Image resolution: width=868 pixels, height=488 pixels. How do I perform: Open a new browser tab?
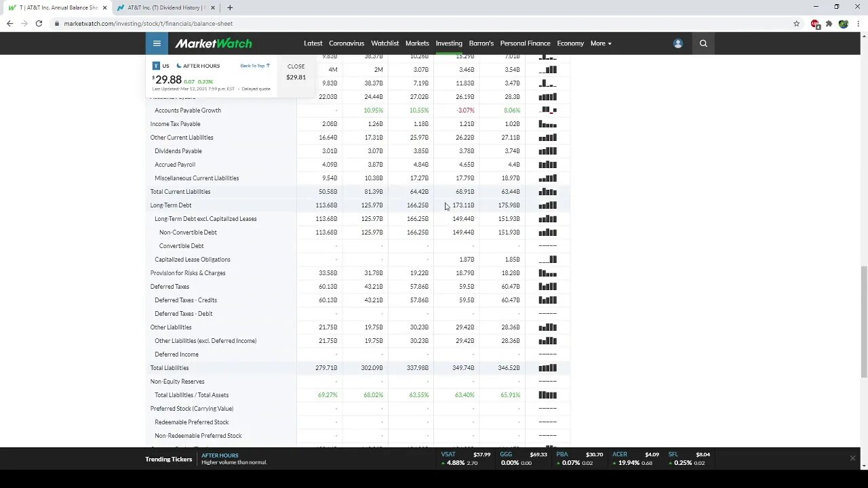click(230, 7)
